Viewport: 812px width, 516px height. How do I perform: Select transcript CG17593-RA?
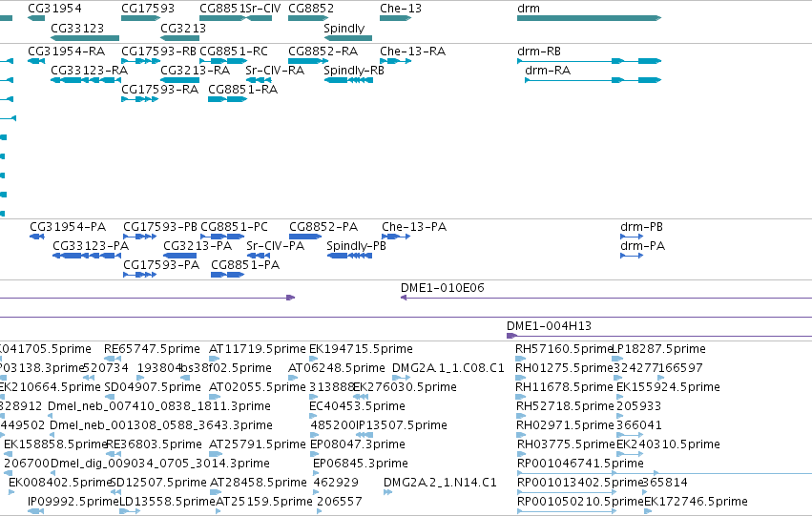click(140, 99)
